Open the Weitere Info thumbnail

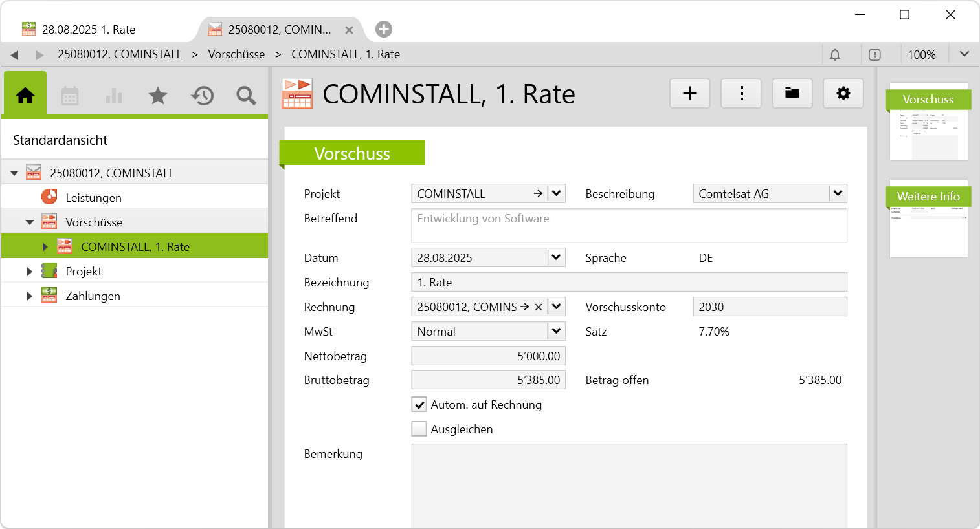point(928,219)
